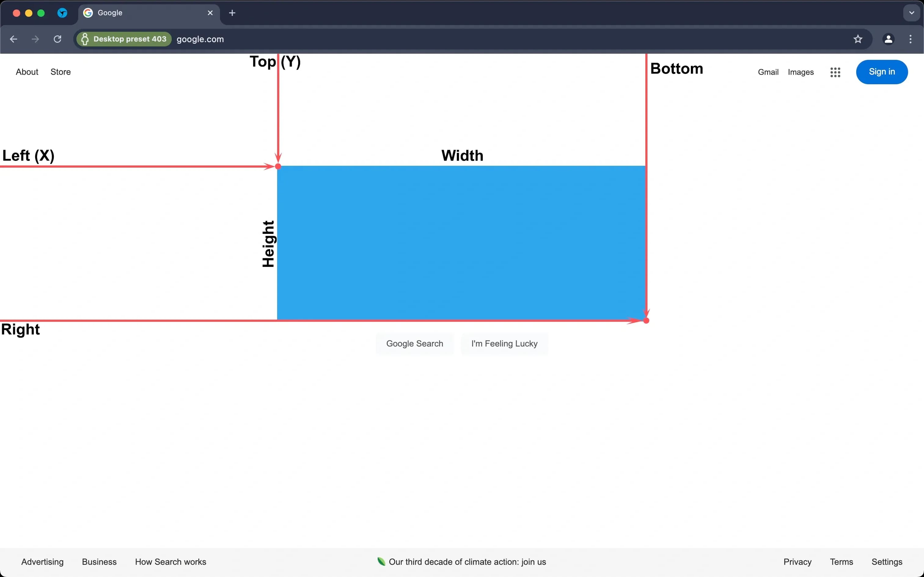The height and width of the screenshot is (577, 924).
Task: Open the Google apps grid icon
Action: click(835, 72)
